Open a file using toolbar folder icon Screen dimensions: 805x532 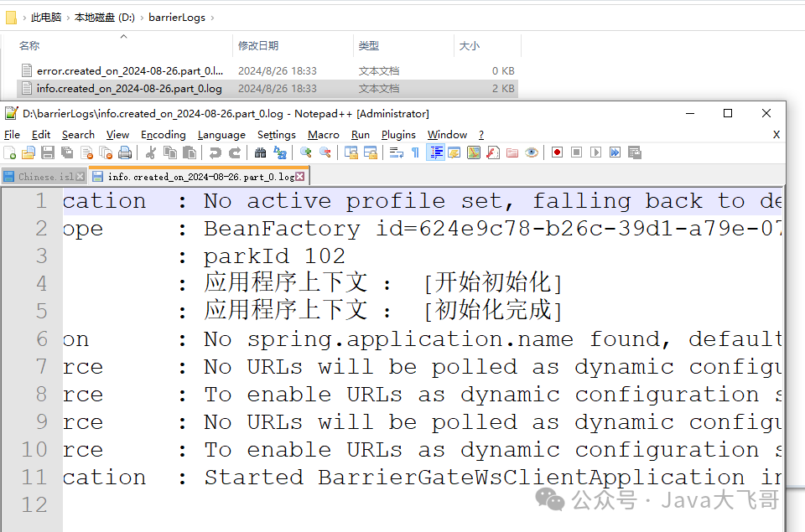[x=29, y=152]
